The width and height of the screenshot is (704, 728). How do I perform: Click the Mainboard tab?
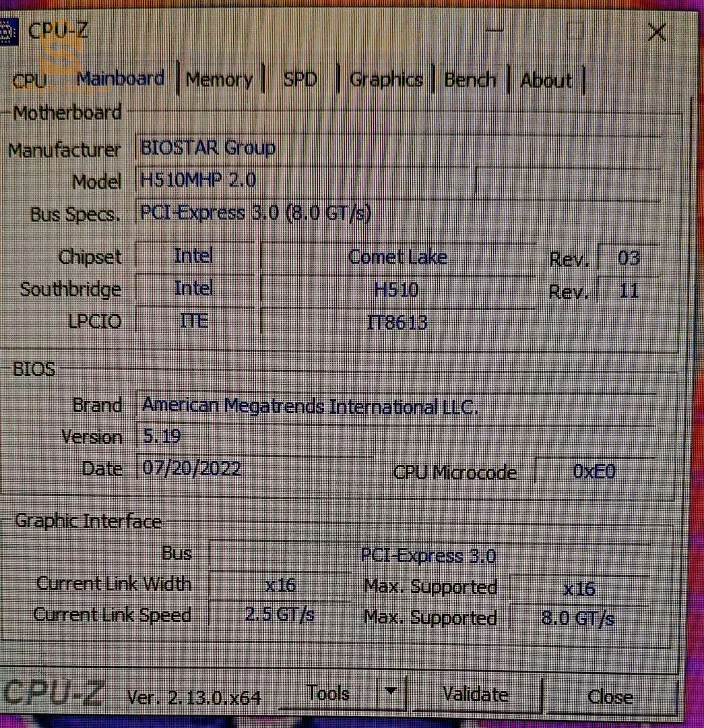pos(121,79)
